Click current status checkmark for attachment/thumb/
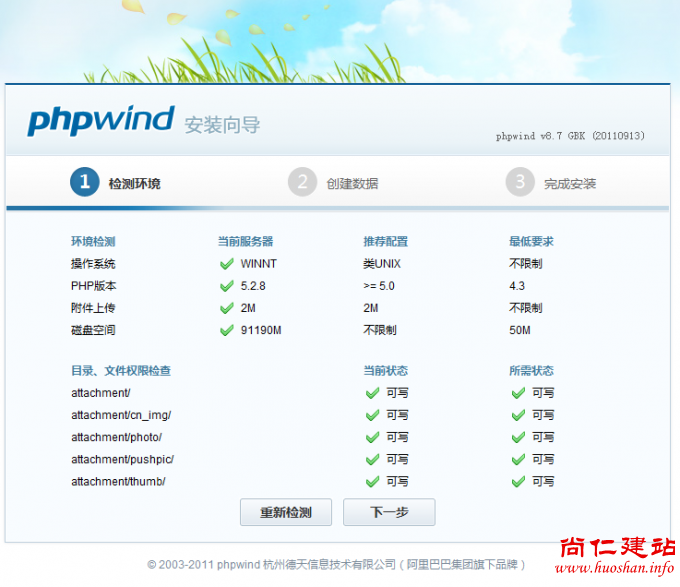This screenshot has height=587, width=680. [372, 481]
